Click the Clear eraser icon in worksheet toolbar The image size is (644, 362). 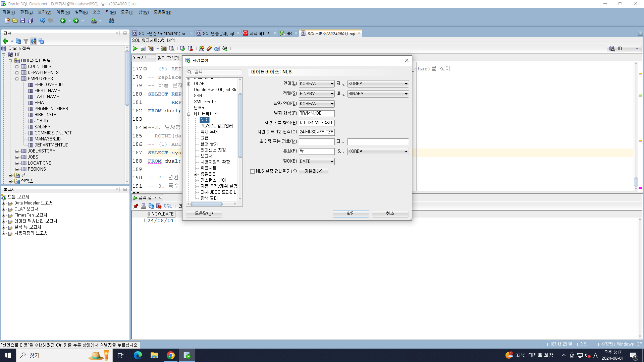click(x=209, y=49)
